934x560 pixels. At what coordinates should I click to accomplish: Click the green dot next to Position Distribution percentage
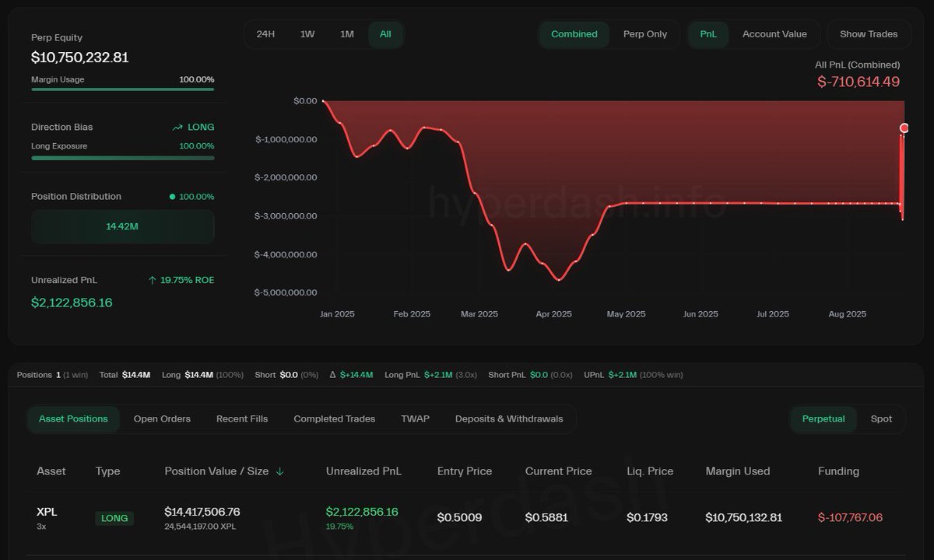(172, 197)
